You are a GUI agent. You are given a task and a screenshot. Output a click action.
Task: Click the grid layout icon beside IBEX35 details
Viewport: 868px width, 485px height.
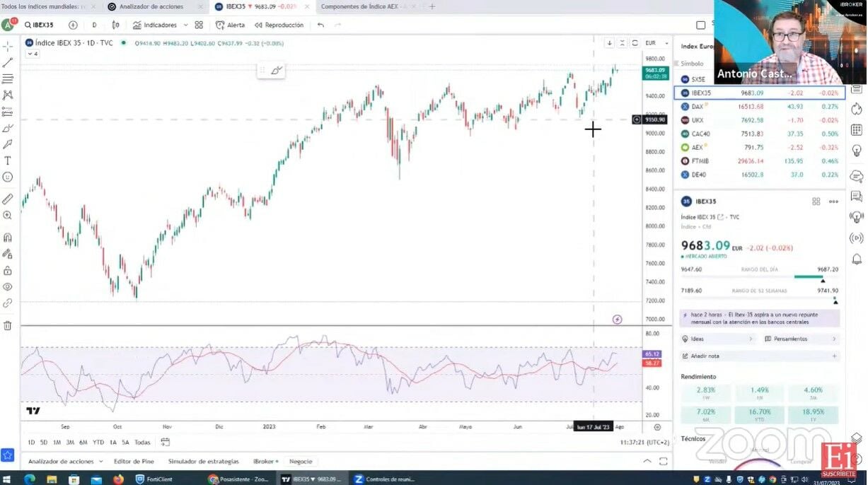[816, 201]
